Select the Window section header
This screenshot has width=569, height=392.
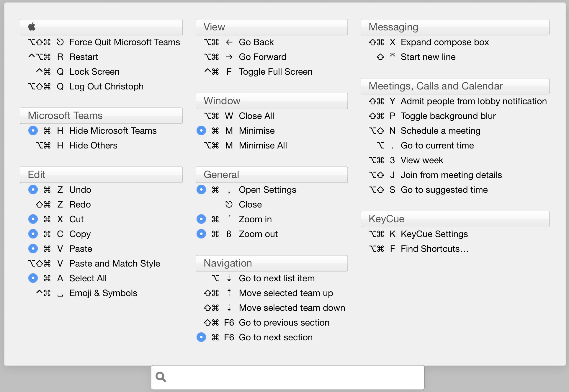click(272, 101)
